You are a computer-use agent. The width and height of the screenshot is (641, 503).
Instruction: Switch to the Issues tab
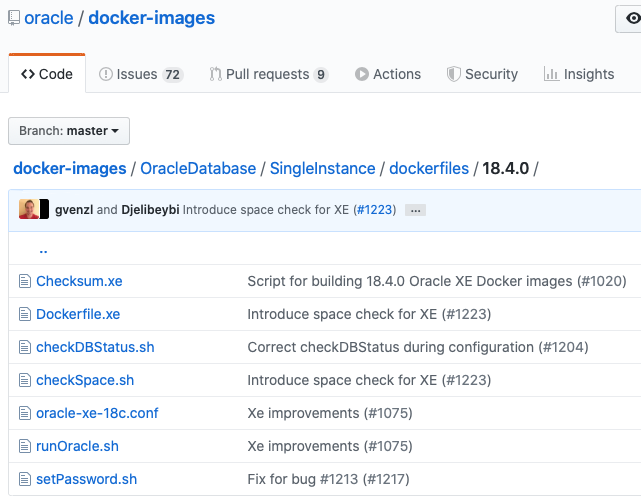(141, 74)
